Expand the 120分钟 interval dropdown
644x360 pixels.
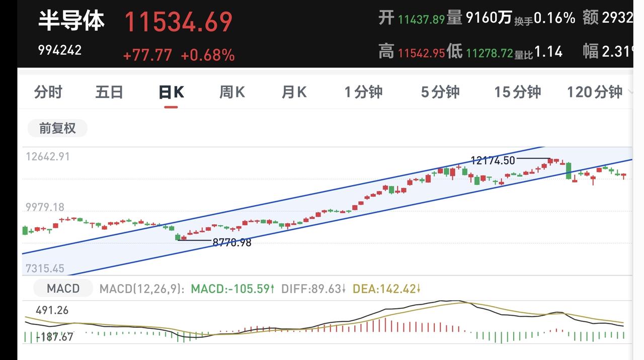(598, 92)
